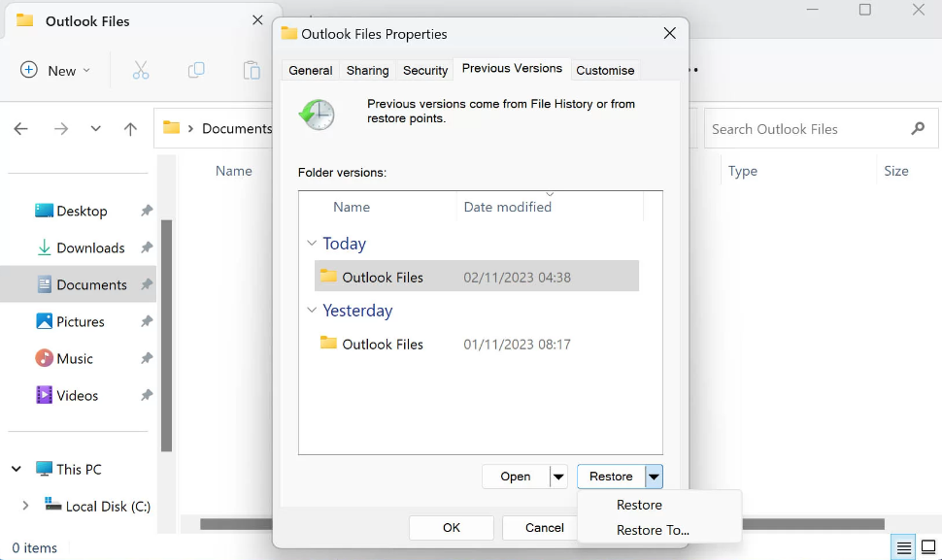Click the Copy icon in toolbar

point(196,70)
